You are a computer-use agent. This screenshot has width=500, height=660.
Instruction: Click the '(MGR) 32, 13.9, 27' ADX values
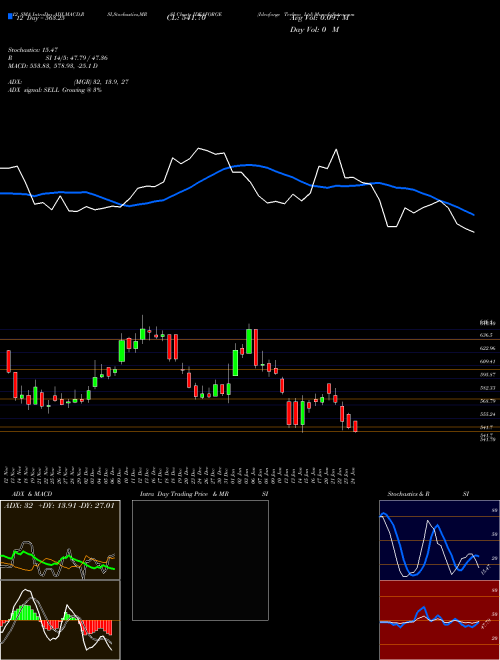pos(101,82)
